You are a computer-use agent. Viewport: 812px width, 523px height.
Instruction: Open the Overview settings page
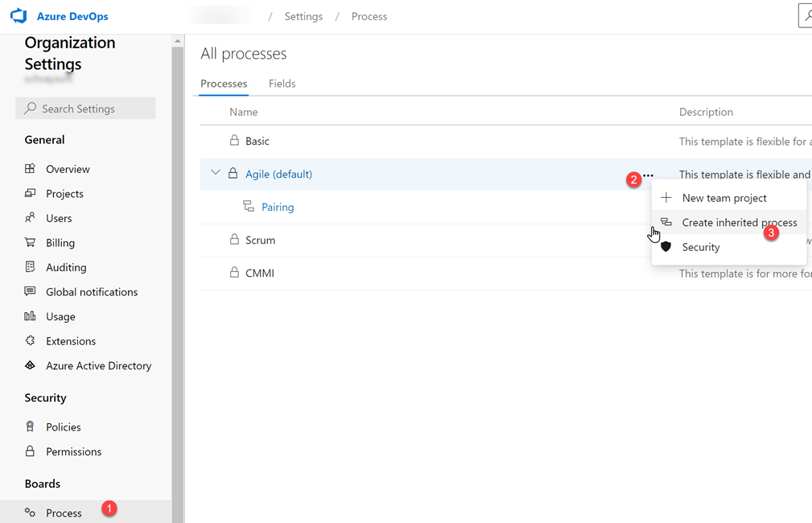(68, 169)
